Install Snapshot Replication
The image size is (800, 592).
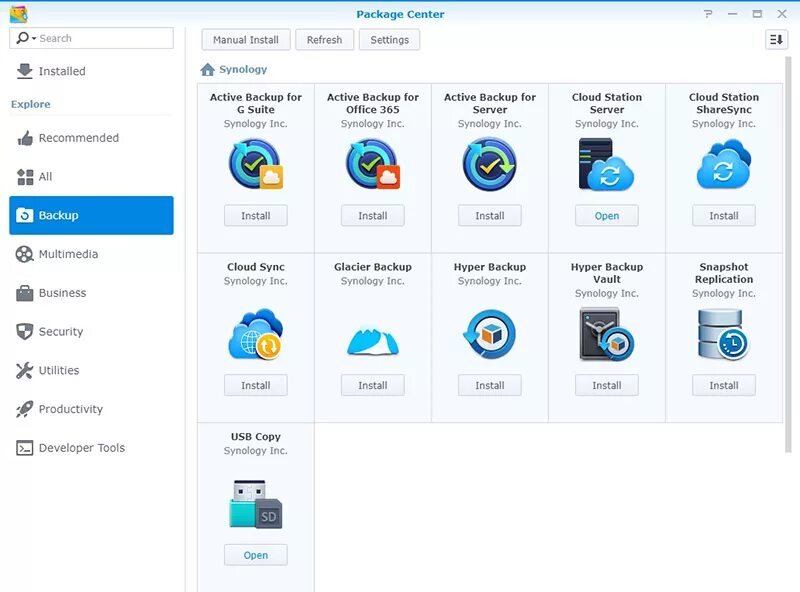[x=723, y=385]
